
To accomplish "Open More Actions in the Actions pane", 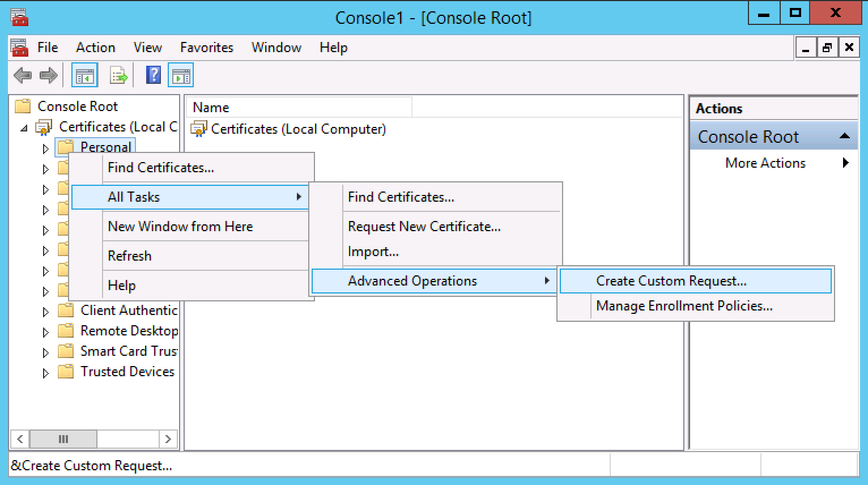I will pyautogui.click(x=765, y=163).
